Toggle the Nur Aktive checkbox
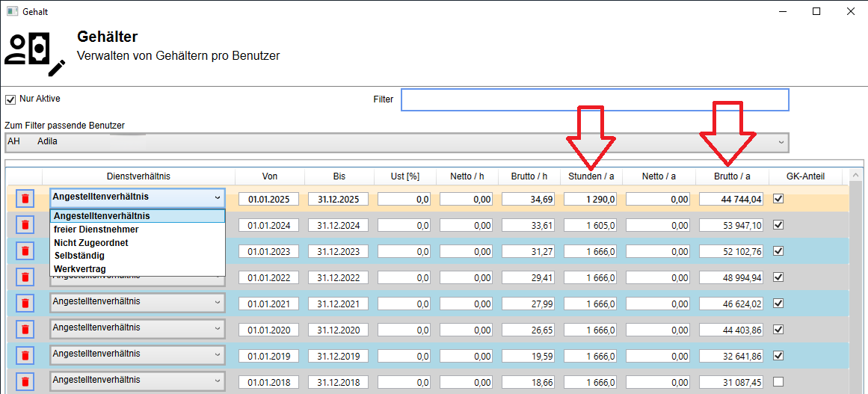 (10, 99)
